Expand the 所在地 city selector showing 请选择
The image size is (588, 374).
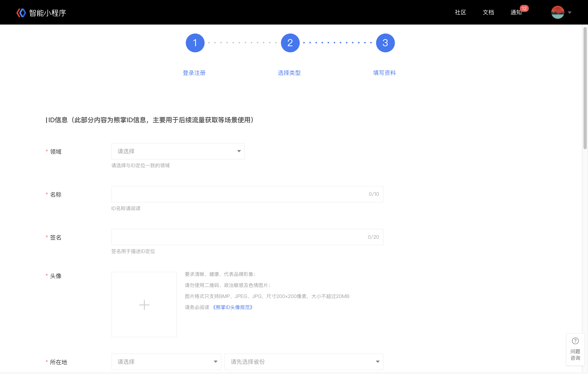click(x=166, y=362)
